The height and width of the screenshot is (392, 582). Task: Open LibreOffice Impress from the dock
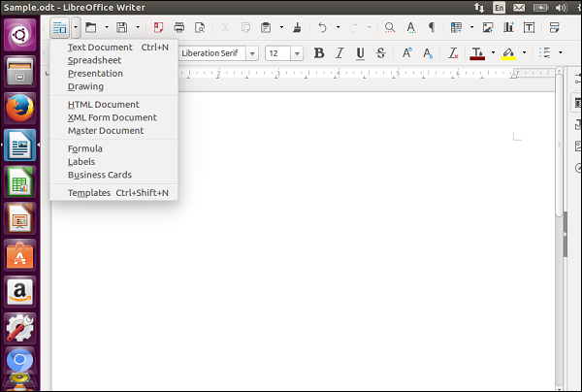pos(20,218)
